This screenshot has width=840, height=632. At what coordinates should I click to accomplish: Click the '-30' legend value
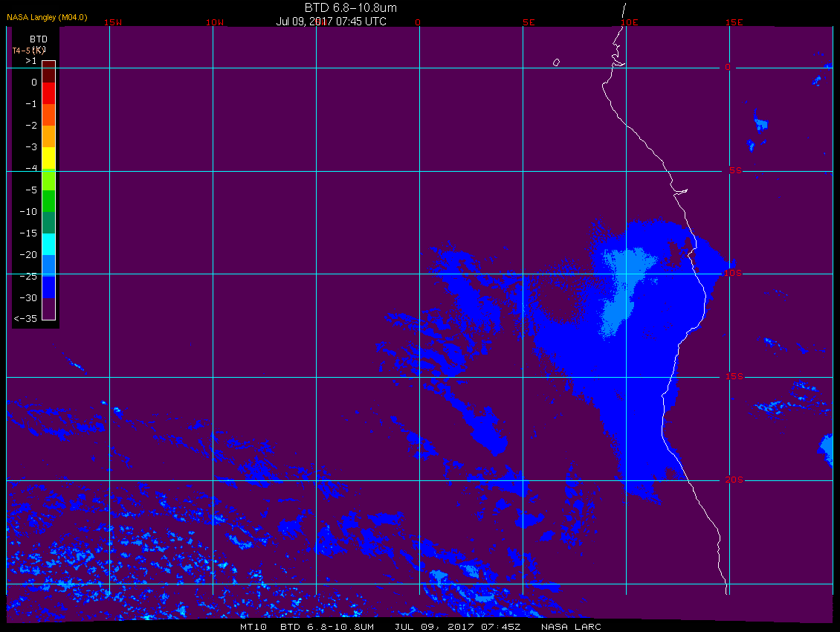(x=28, y=298)
